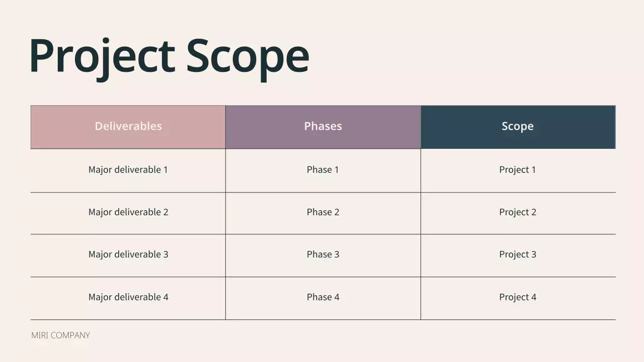Click the Phase 2 table cell
This screenshot has height=362, width=644.
click(x=323, y=212)
